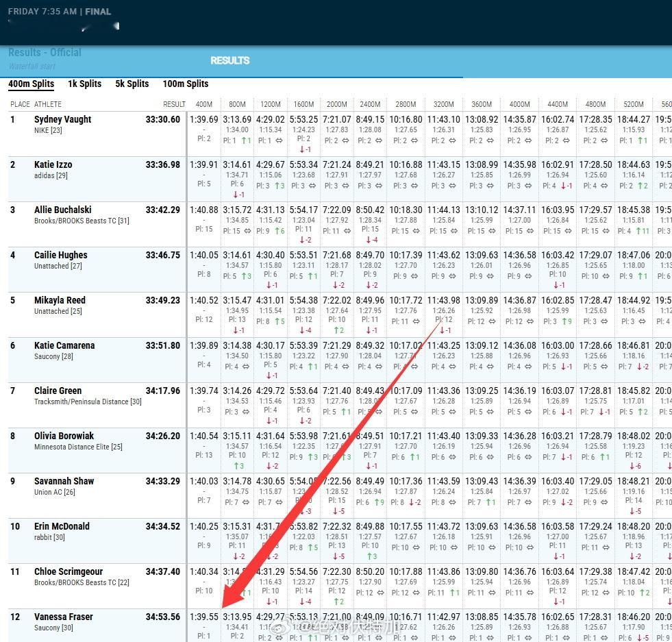The height and width of the screenshot is (642, 672).
Task: Click the ATHLETE column header
Action: point(48,104)
